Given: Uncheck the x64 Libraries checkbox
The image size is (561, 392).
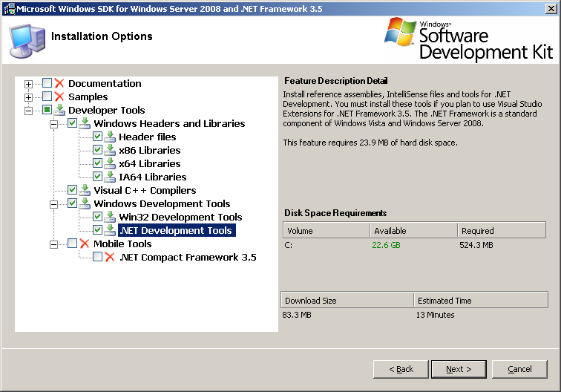Looking at the screenshot, I should (97, 163).
